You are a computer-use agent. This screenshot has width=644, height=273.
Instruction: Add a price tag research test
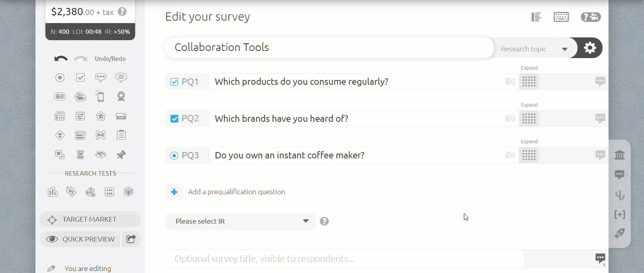(x=71, y=192)
